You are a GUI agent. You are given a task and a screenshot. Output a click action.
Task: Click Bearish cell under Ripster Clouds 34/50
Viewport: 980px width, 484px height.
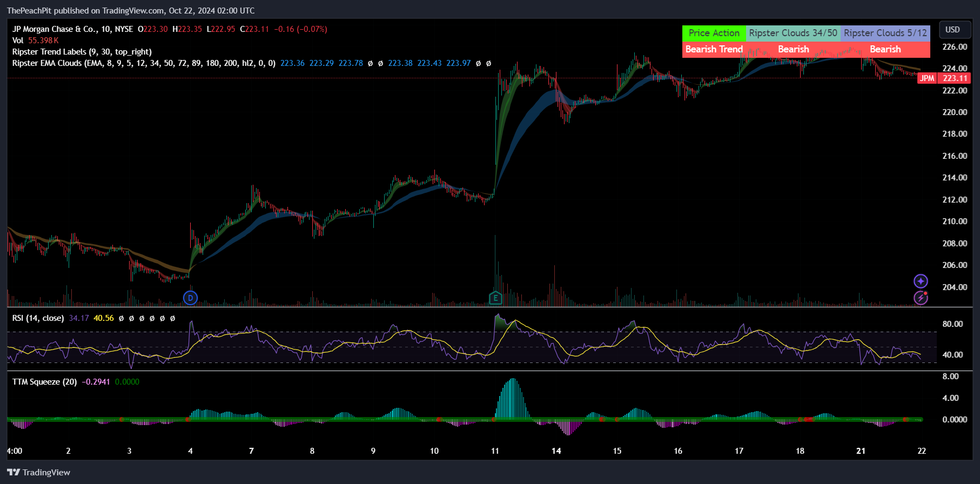793,49
